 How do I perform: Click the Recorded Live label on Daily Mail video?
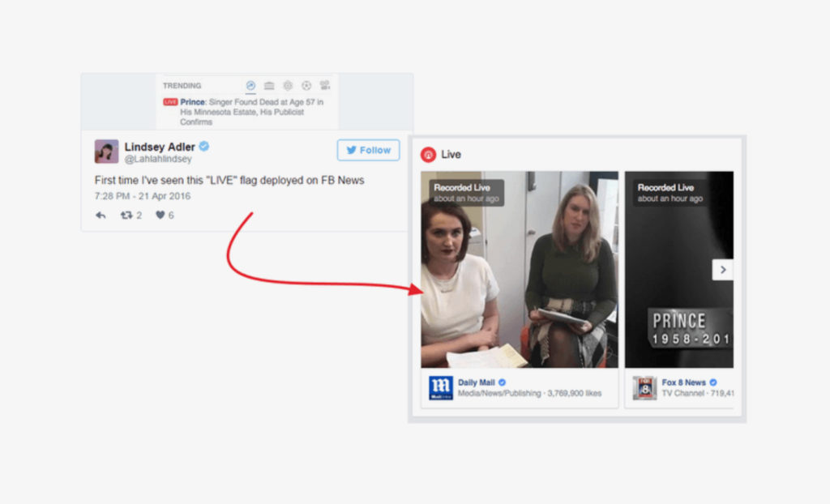[x=462, y=187]
